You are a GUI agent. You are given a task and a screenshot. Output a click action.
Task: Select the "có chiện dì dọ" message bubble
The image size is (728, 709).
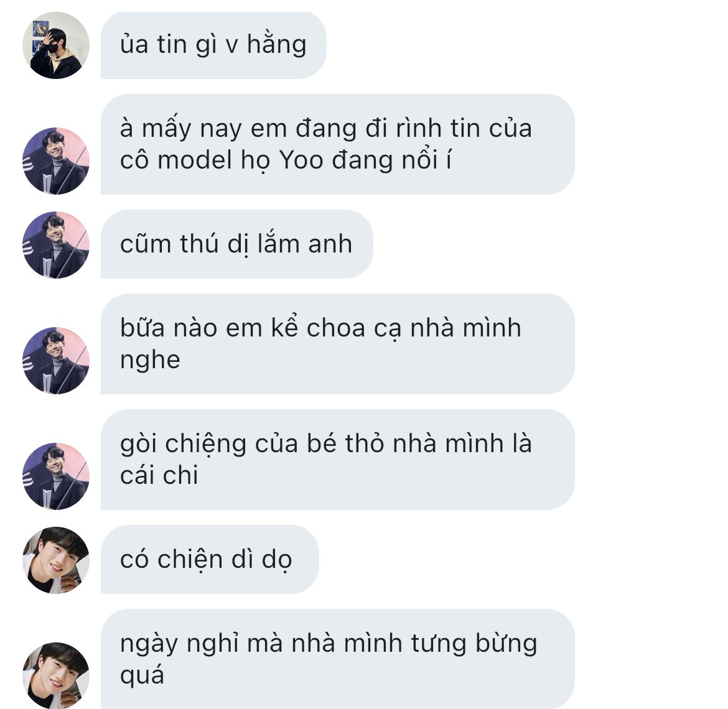coord(210,560)
